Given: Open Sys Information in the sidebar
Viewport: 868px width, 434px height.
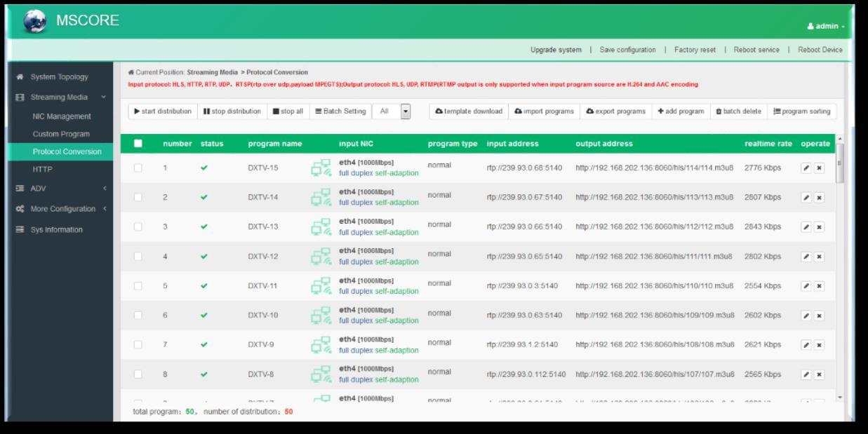Looking at the screenshot, I should click(x=60, y=229).
